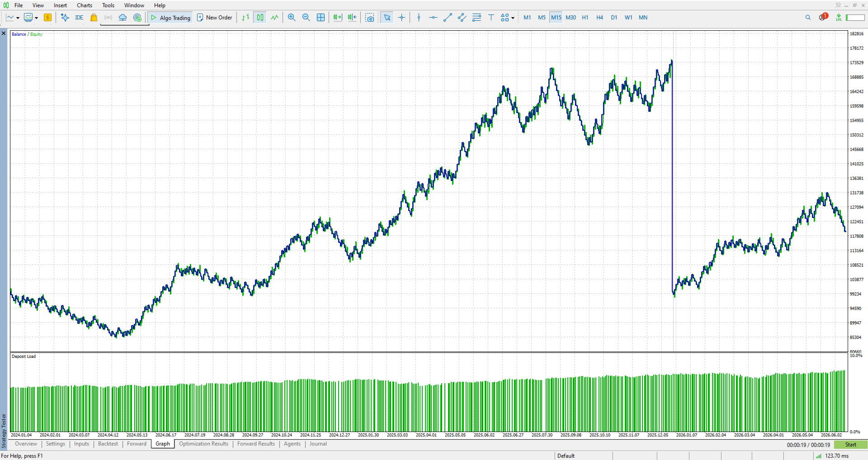Draw a vertical line with toolbar tool
The image size is (868, 460).
(x=419, y=18)
